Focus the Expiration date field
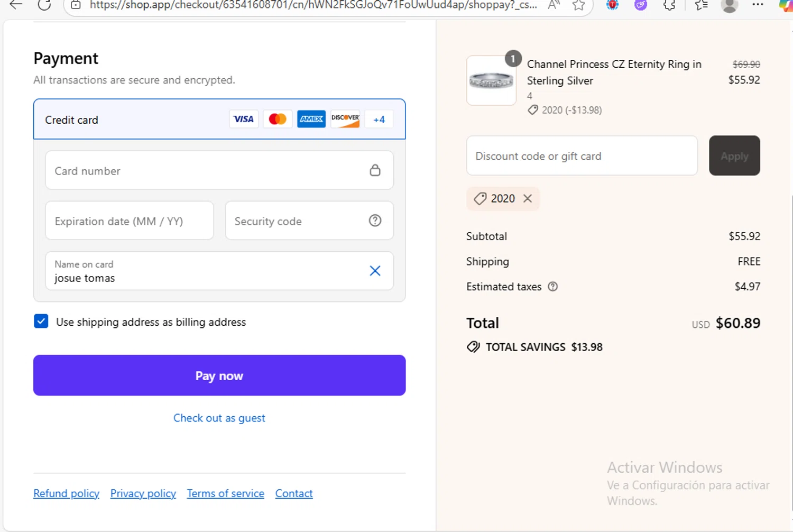This screenshot has width=793, height=532. [130, 221]
